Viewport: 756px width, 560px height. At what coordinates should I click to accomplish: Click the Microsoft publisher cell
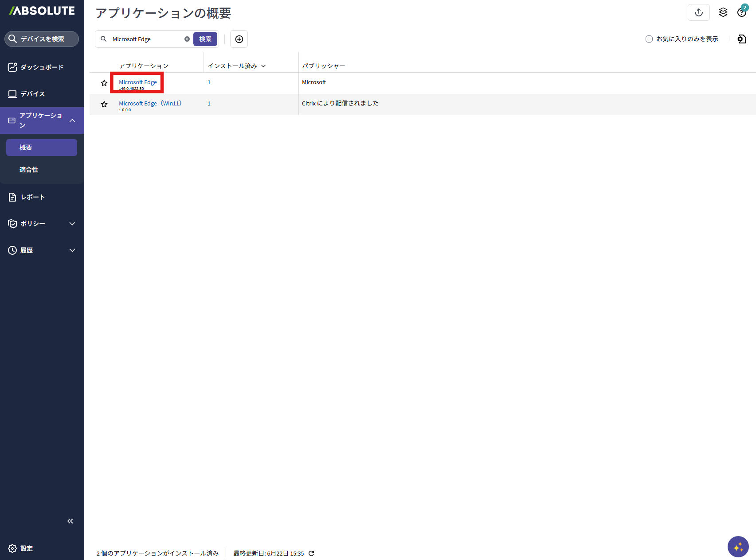[314, 82]
